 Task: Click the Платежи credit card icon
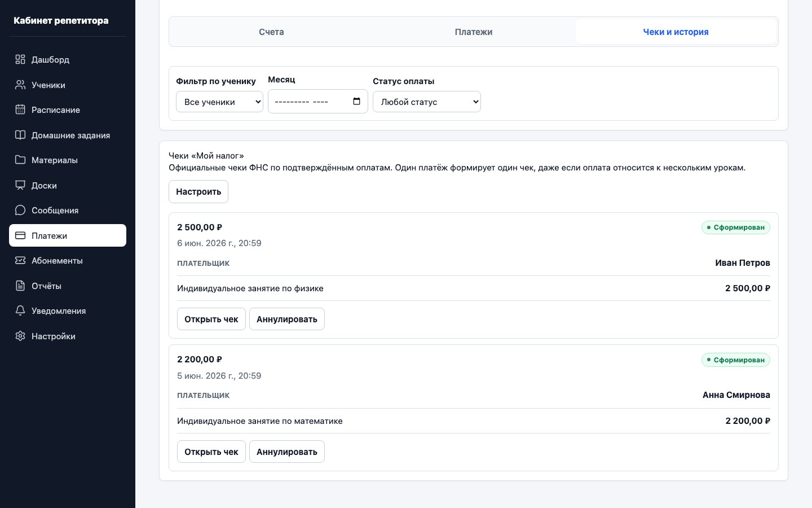(x=20, y=235)
